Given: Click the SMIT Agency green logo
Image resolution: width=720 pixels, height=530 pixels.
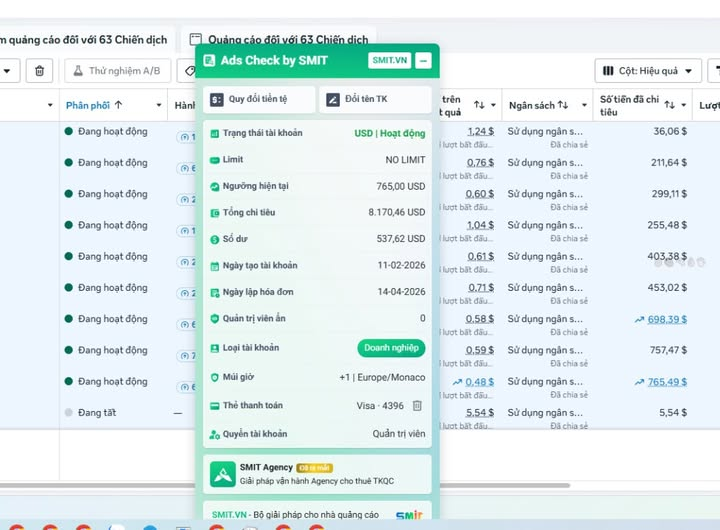Looking at the screenshot, I should click(x=223, y=474).
